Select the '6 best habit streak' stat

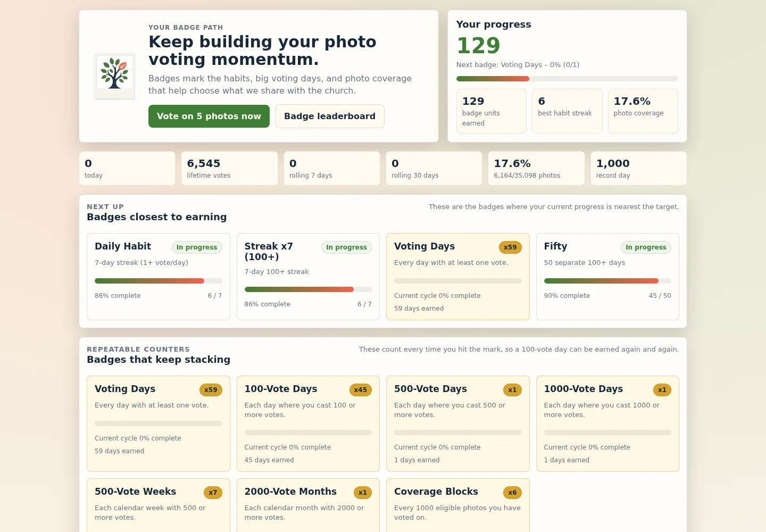567,111
